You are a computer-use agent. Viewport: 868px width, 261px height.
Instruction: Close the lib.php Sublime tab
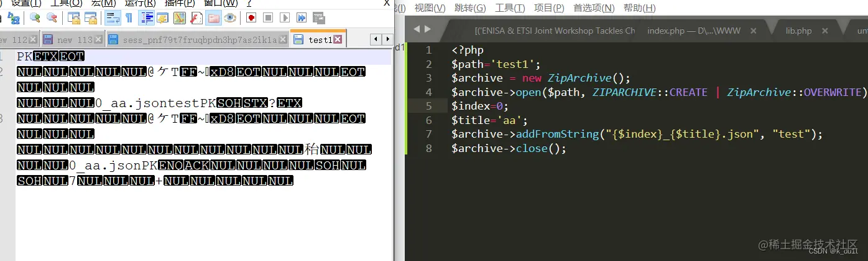coord(826,30)
